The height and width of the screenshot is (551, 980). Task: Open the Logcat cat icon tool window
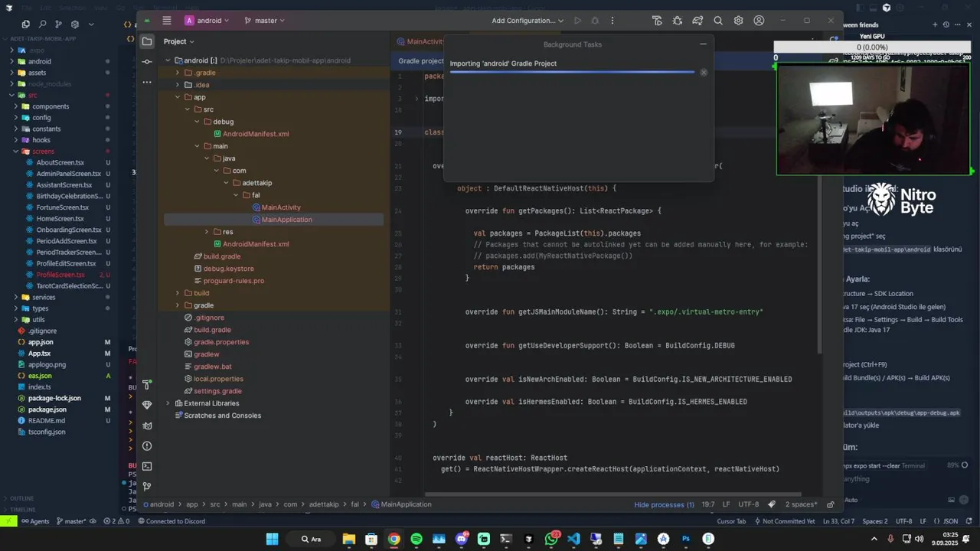point(147,425)
